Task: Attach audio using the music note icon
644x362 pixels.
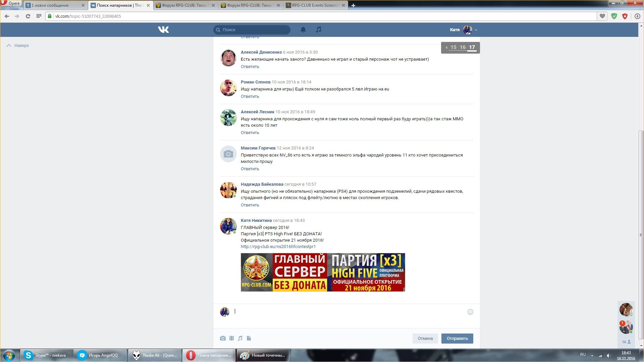Action: 240,338
